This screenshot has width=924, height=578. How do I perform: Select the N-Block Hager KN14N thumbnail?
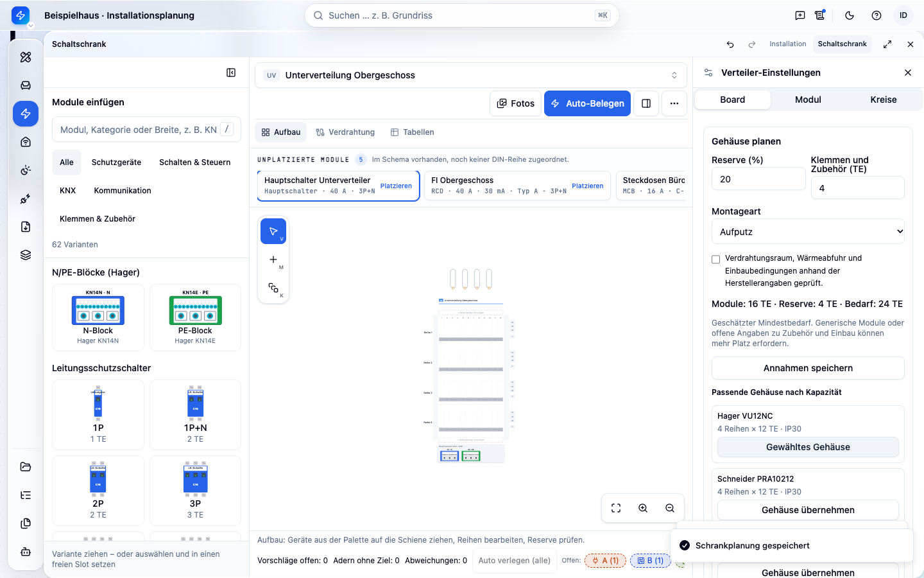98,317
